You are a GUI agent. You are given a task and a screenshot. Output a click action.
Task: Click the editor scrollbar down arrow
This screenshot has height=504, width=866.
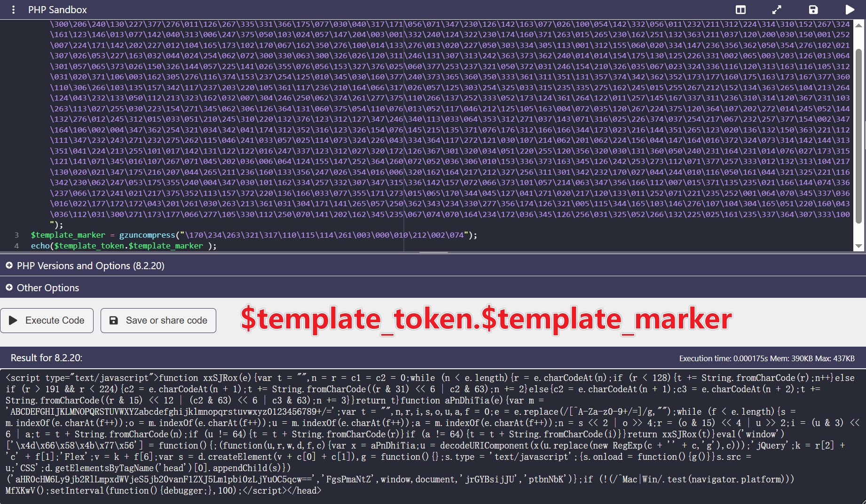pos(859,246)
